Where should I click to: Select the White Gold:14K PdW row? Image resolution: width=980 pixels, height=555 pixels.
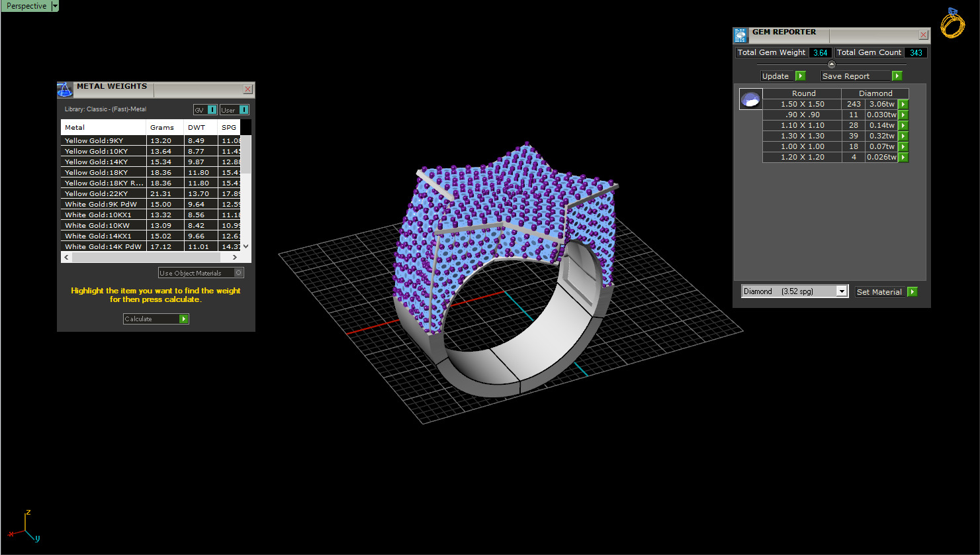coord(151,246)
